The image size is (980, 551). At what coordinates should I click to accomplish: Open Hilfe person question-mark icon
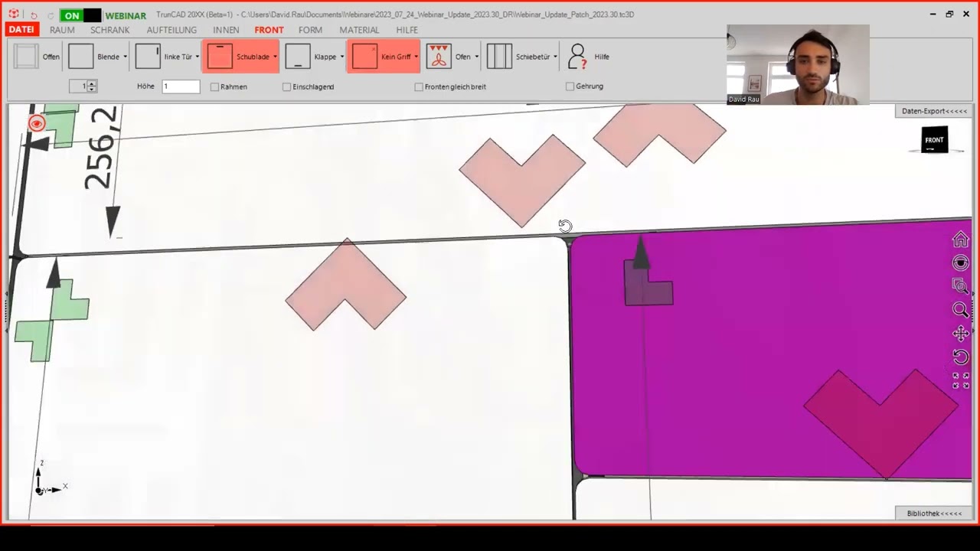pos(577,57)
